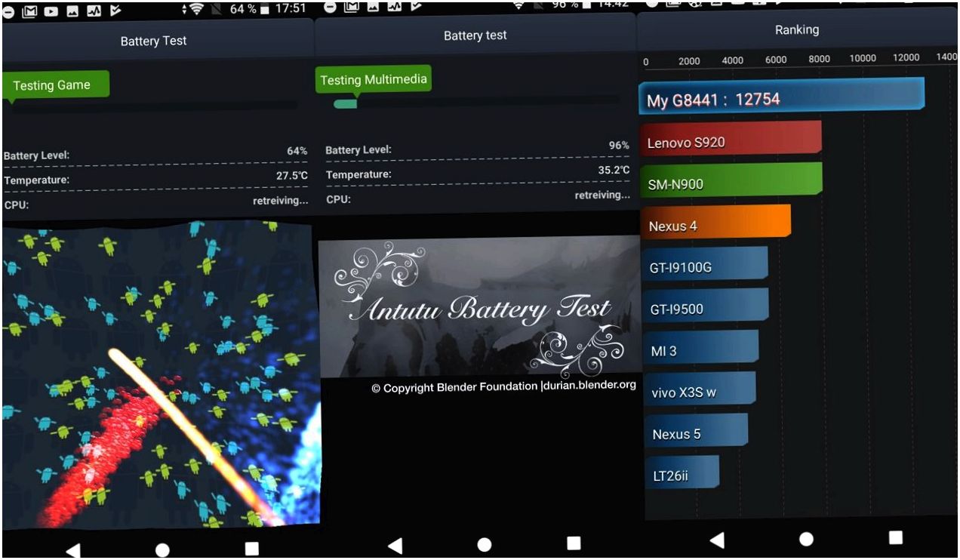The image size is (960, 560).
Task: Tap the Home button under the Ranking screen
Action: (x=806, y=539)
